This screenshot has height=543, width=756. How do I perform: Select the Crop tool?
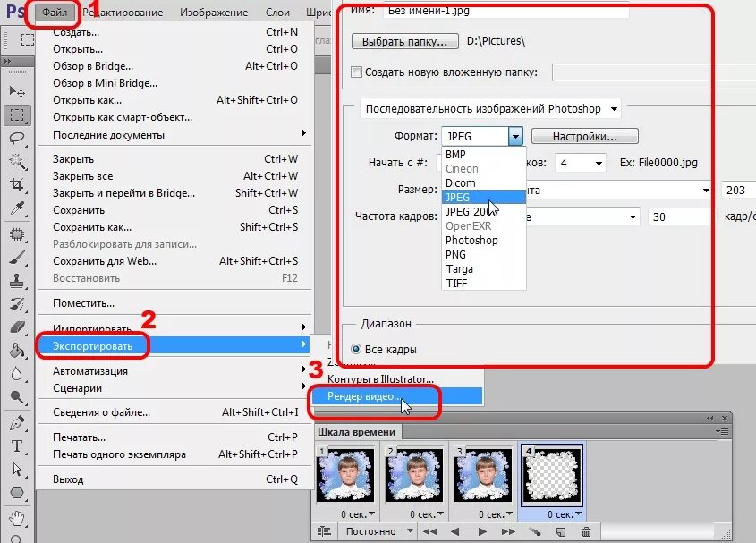17,184
